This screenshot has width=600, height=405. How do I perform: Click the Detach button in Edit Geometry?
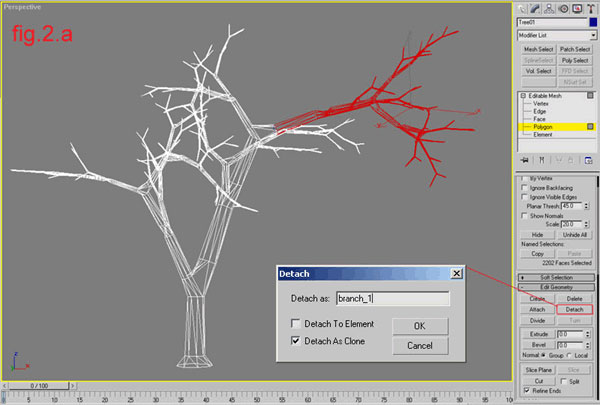[574, 310]
